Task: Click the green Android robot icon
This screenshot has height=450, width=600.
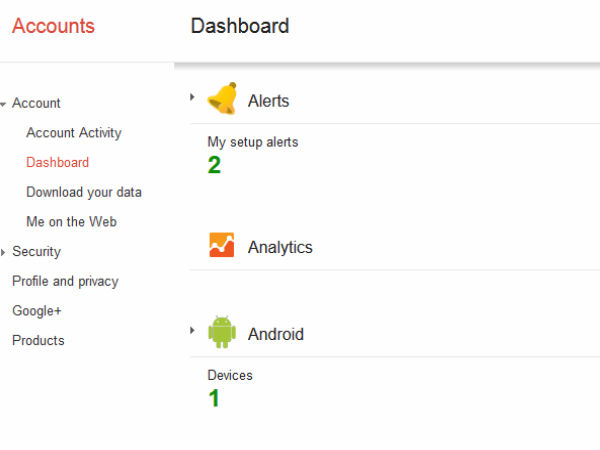Action: pyautogui.click(x=222, y=332)
